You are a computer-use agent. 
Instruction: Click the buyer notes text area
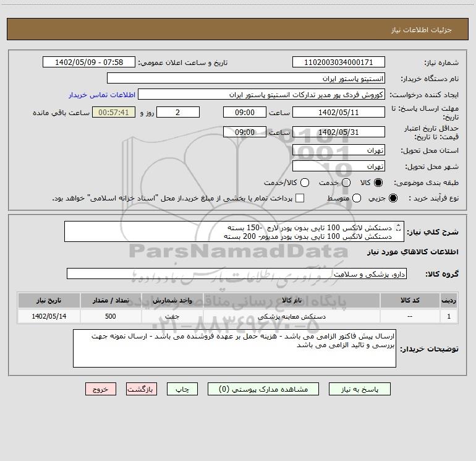234,348
